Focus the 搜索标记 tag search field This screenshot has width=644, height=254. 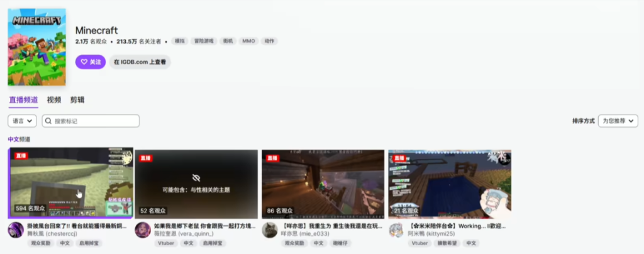(94, 121)
